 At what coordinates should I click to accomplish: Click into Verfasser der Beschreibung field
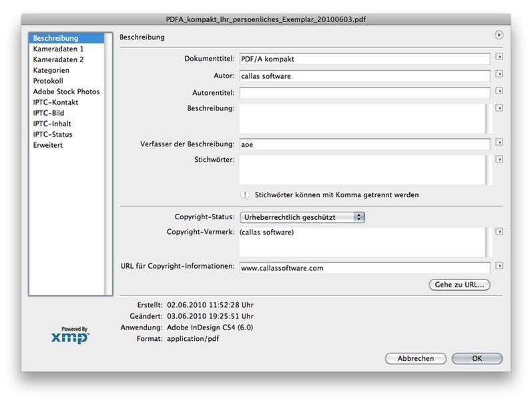point(364,144)
